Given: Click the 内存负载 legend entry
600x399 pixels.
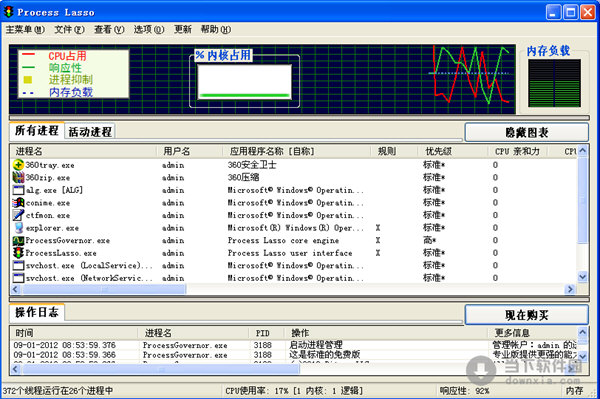Looking at the screenshot, I should [57, 92].
